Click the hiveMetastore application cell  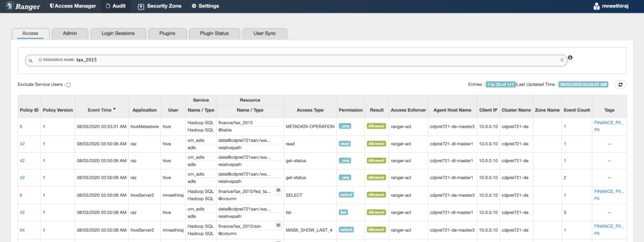coord(145,127)
